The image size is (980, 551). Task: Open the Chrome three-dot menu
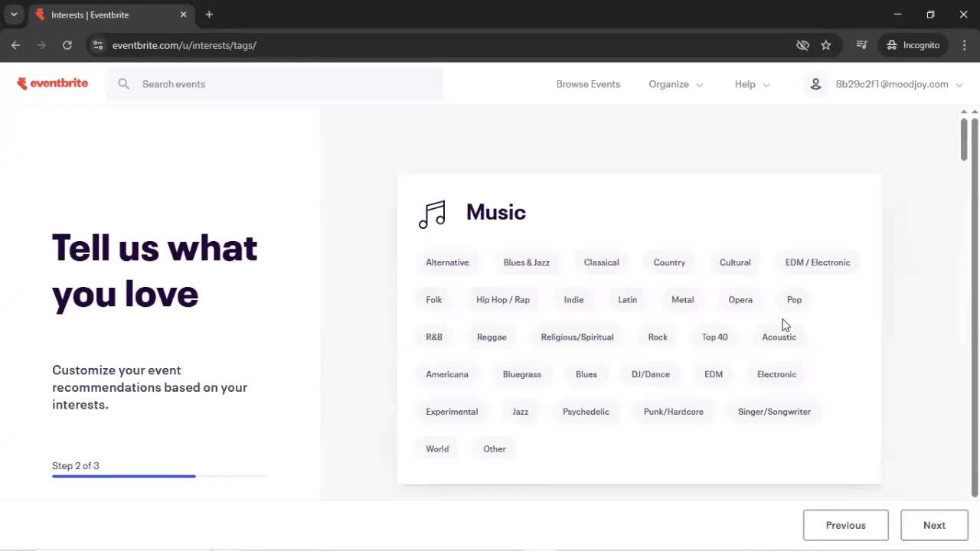(964, 45)
